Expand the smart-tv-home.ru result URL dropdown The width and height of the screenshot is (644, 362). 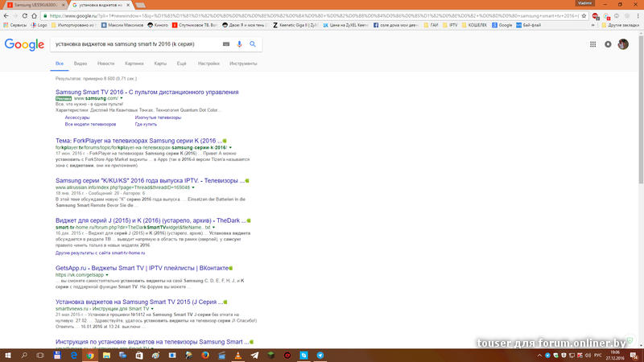[213, 228]
